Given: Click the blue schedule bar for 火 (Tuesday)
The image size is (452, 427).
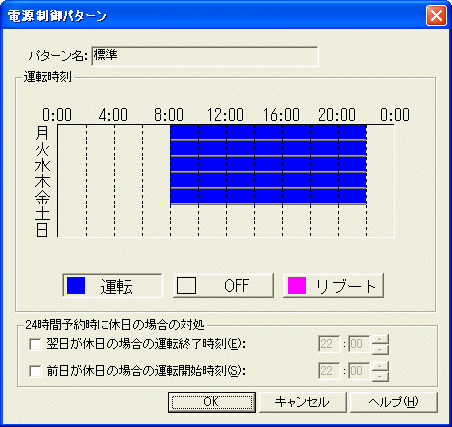Looking at the screenshot, I should [268, 148].
